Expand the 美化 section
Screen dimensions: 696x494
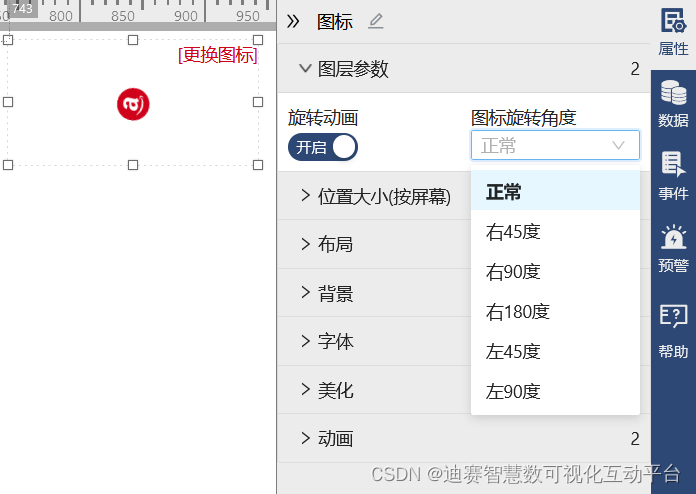pos(375,390)
